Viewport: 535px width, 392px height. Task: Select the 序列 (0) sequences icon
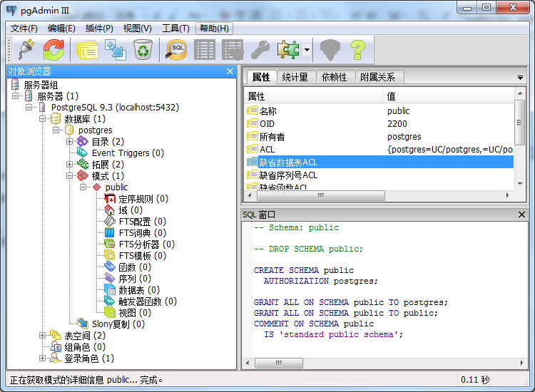110,278
